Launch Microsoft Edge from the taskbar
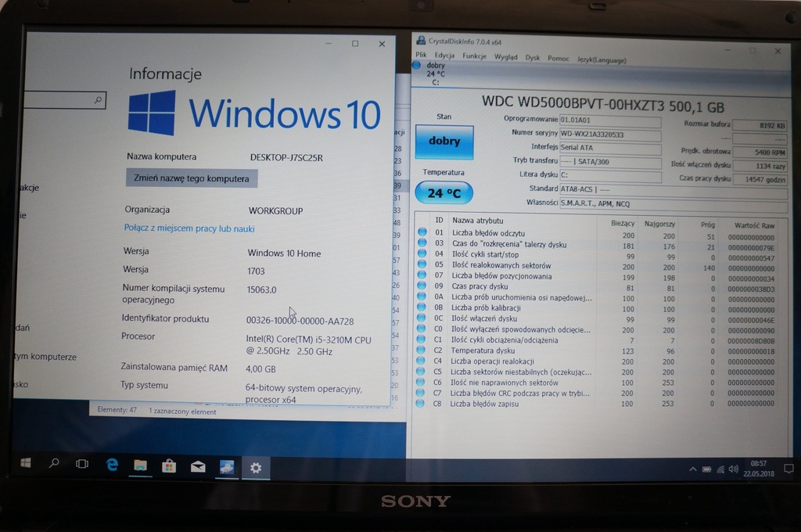 pos(112,465)
